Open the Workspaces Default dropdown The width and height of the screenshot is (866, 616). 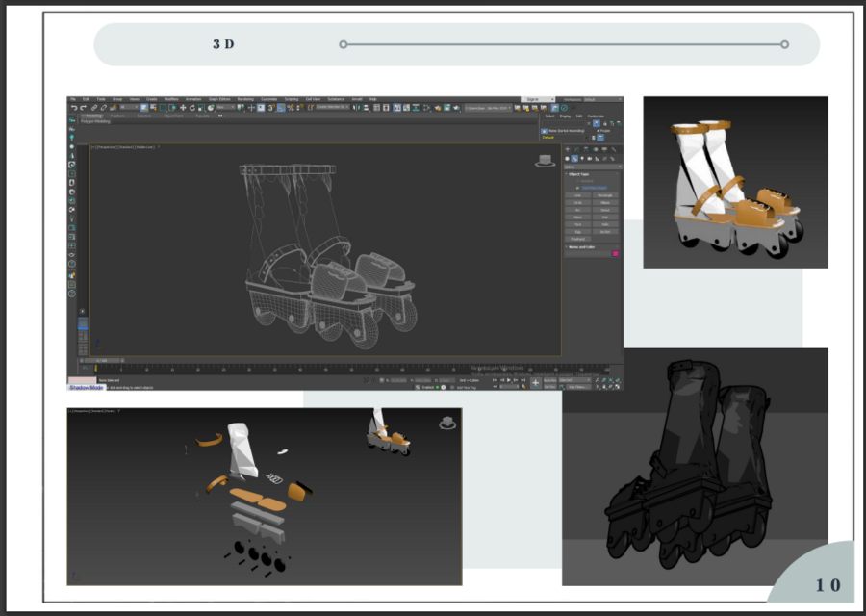[x=601, y=99]
